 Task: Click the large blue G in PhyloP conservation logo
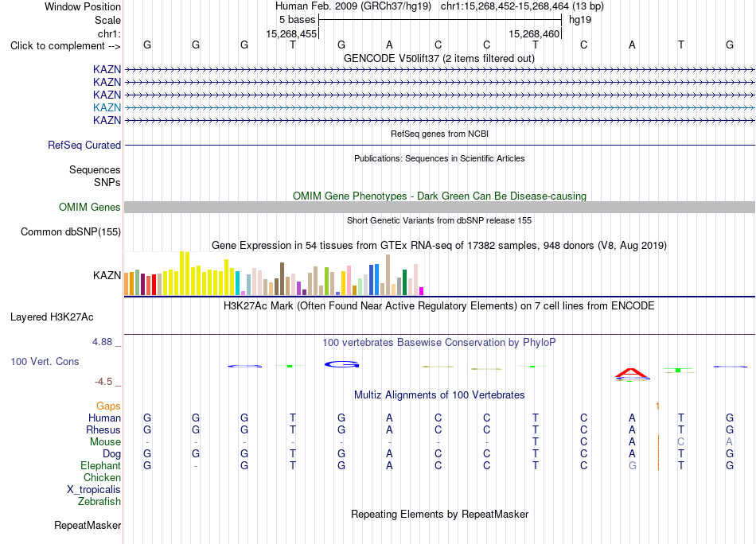tap(342, 364)
